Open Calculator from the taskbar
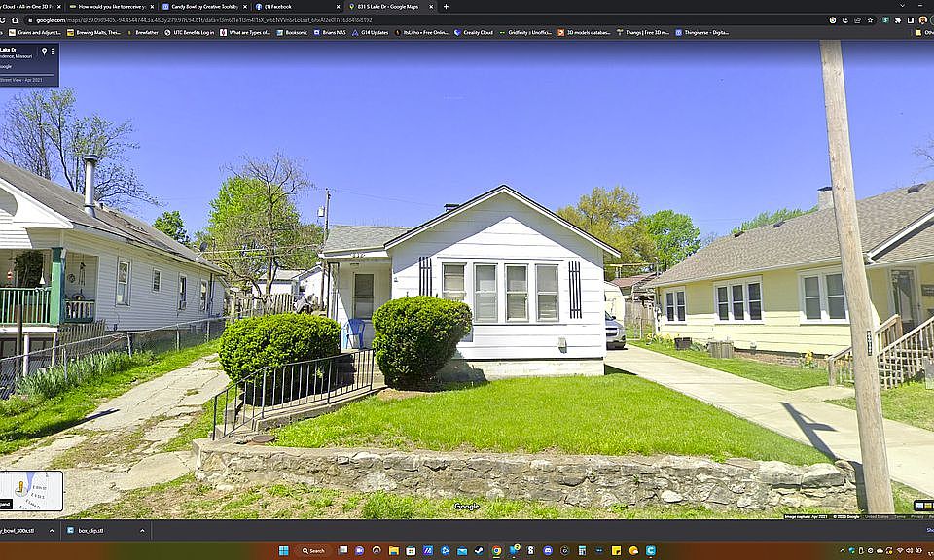Screen dimensions: 934x560 (x=582, y=551)
